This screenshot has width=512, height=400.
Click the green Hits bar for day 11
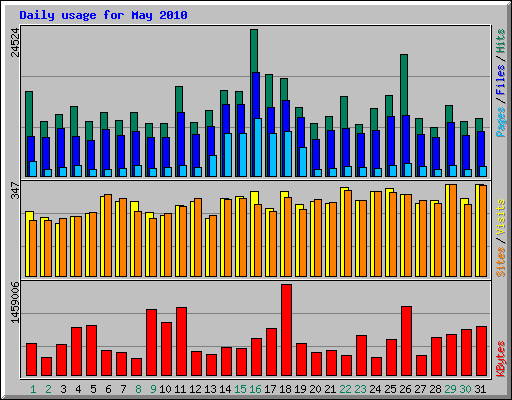(179, 99)
